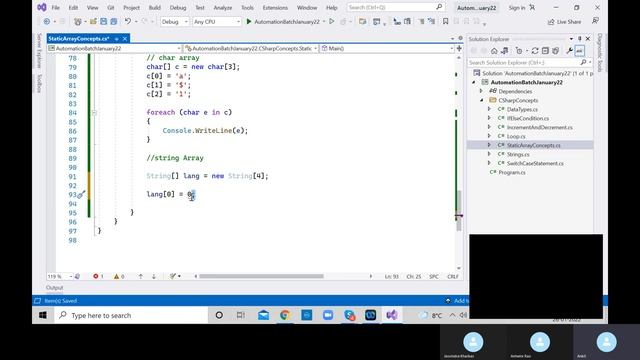
Task: Click Pending Changes Filter icon in Solution Explorer
Action: click(x=520, y=51)
